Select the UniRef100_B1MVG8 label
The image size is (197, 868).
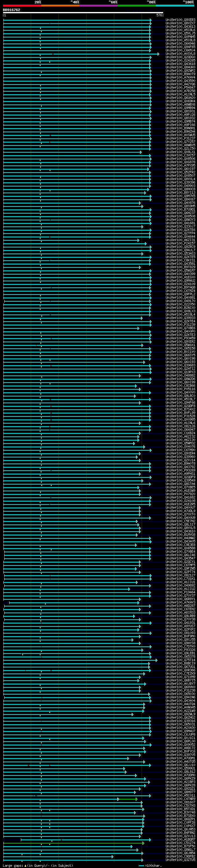point(180,535)
